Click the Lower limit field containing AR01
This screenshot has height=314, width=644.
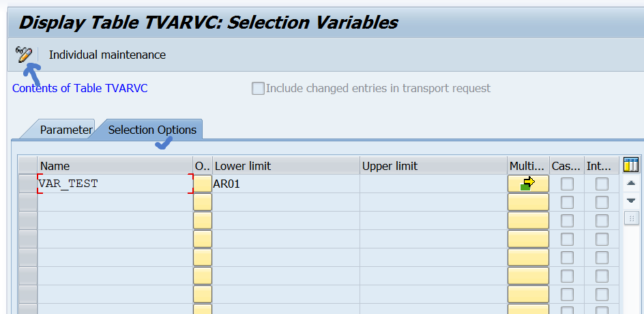(285, 184)
